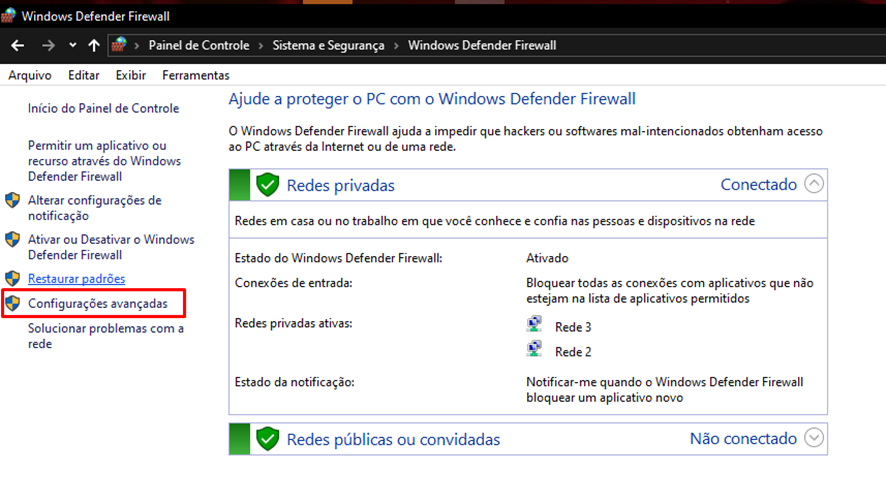Go up one level arrow
The image size is (886, 504).
click(94, 45)
